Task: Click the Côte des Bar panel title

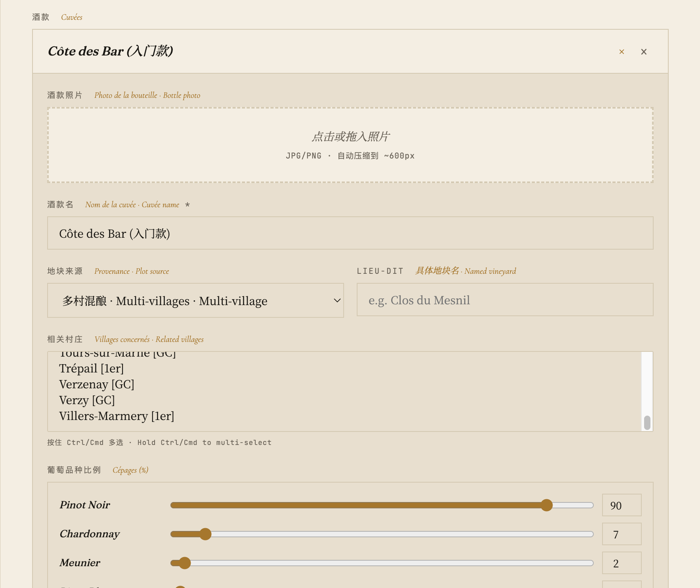Action: [x=110, y=51]
